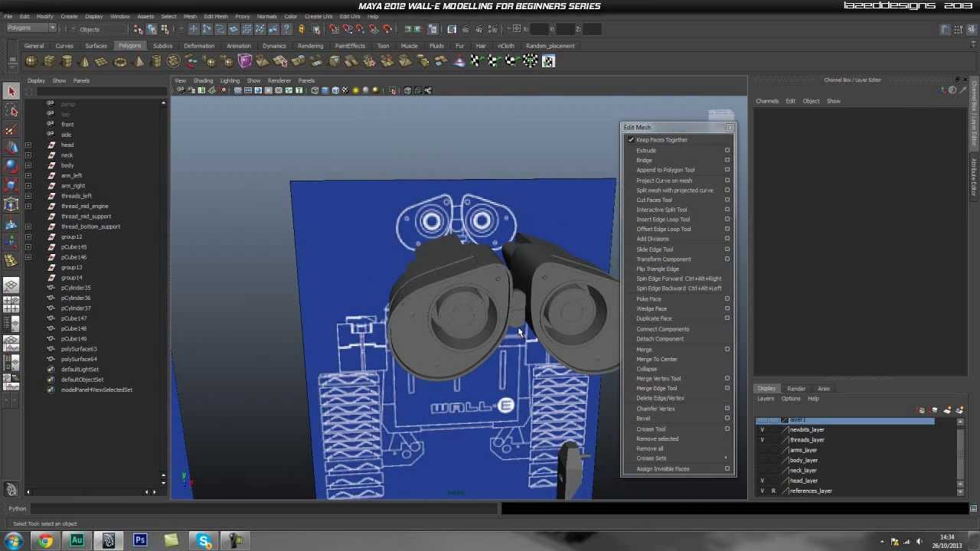Choose Detach Component in Edit Mesh

click(660, 339)
